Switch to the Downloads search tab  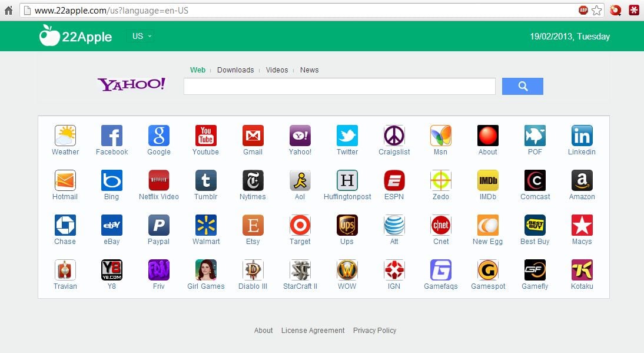pyautogui.click(x=235, y=70)
